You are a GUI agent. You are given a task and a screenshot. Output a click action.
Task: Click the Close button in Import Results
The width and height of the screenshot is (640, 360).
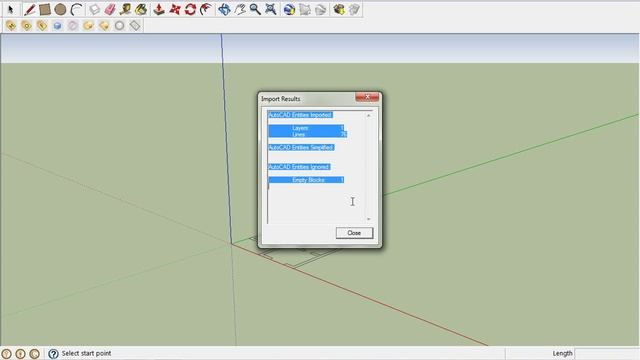354,233
